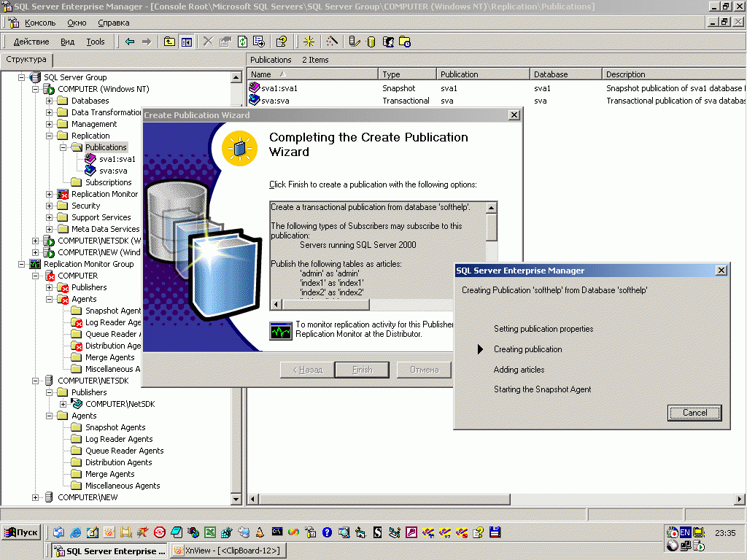Viewport: 747px width, 560px height.
Task: Click the Properties toolbar icon
Action: click(225, 42)
